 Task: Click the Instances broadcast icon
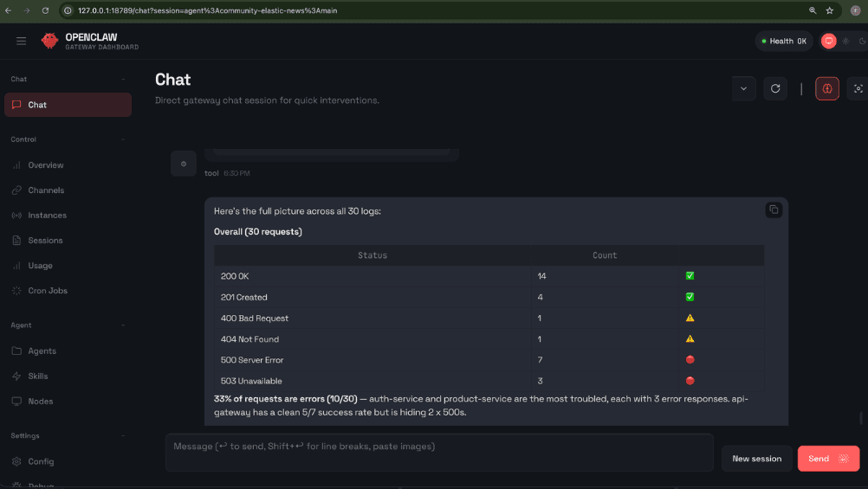(x=16, y=216)
